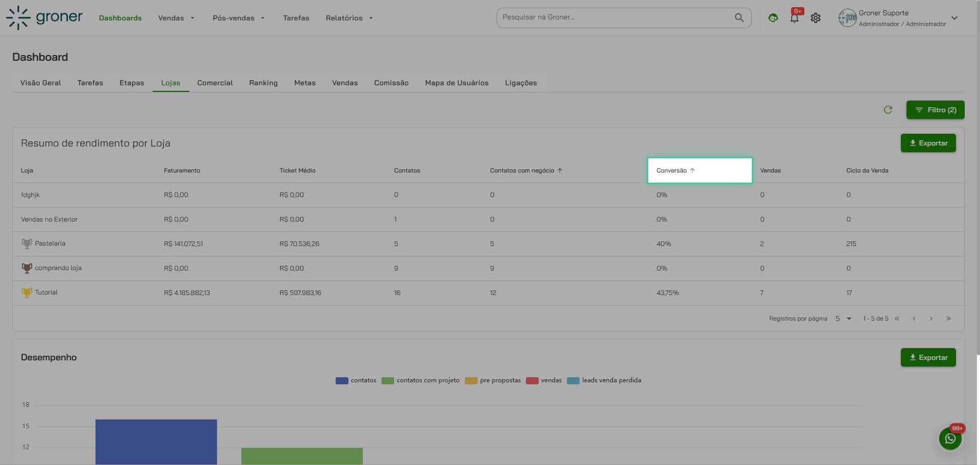Switch to the Ranking tab

[x=263, y=83]
